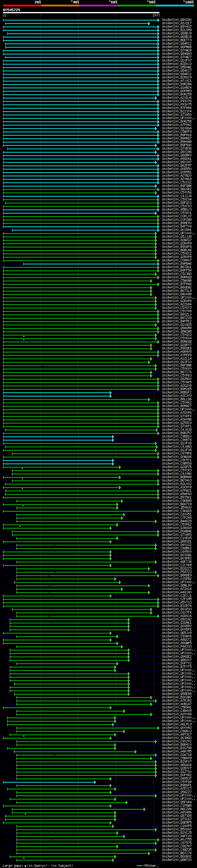This screenshot has width=197, height=868.
Task: Select the UniRef100_C9BMS8 hit label
Action: [x=177, y=463]
